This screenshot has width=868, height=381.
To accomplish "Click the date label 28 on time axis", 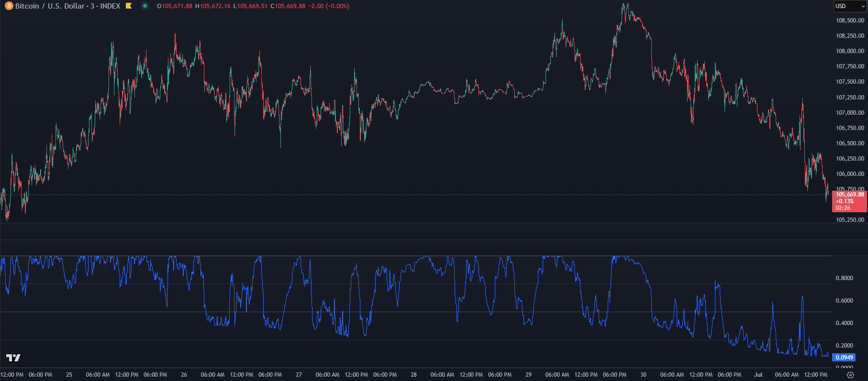I will click(413, 375).
